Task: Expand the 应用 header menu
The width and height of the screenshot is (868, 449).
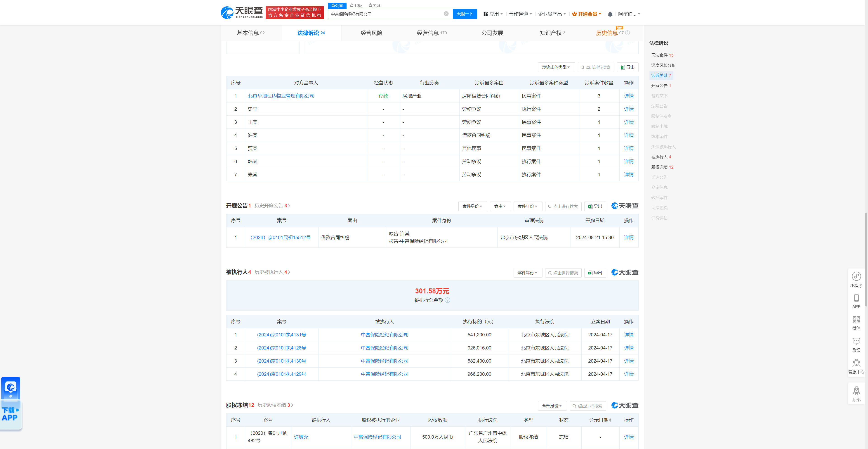Action: [x=493, y=14]
